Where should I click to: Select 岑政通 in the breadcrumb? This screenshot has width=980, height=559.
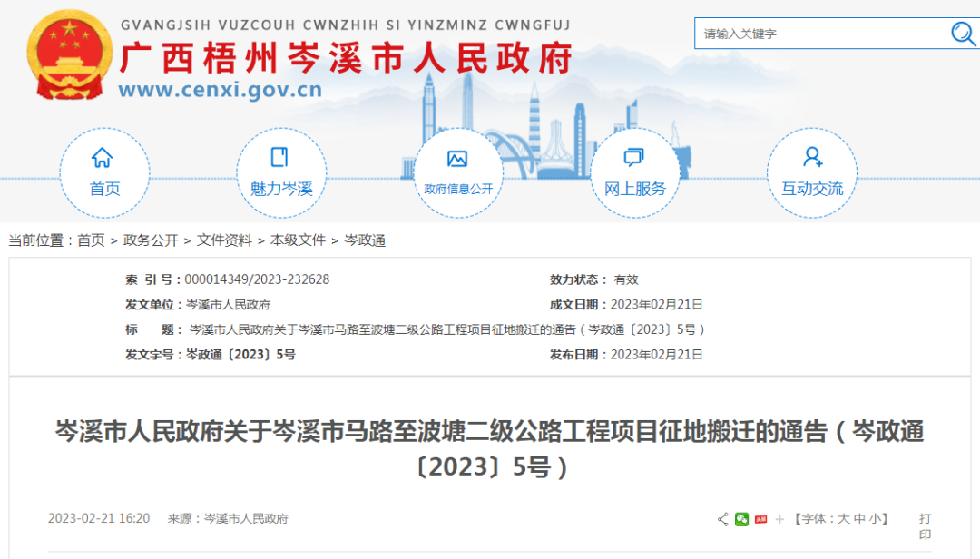point(365,240)
